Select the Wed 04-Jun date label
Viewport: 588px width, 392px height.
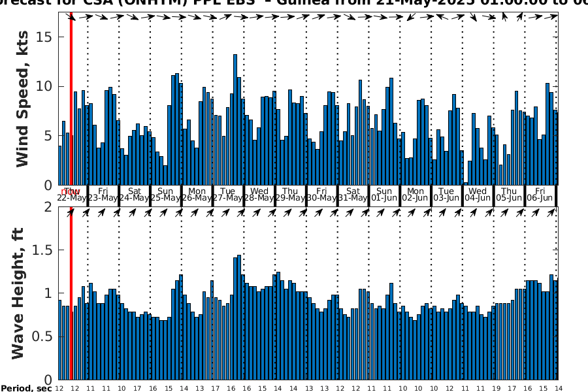point(478,195)
